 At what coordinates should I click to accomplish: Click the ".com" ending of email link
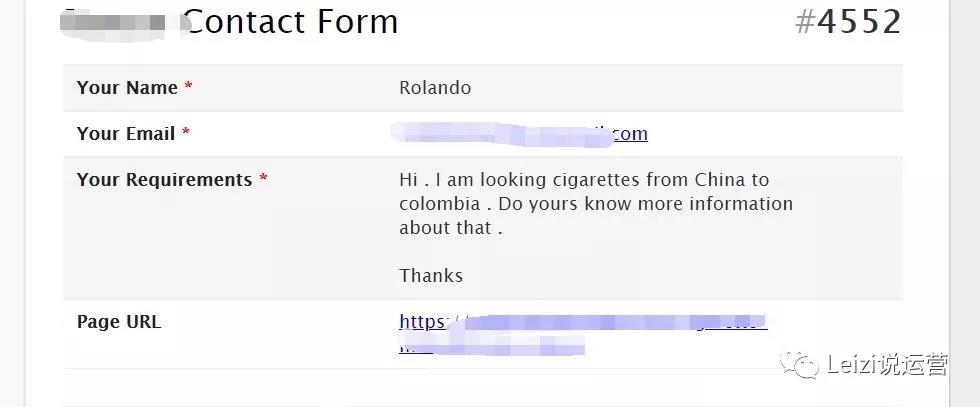point(628,134)
